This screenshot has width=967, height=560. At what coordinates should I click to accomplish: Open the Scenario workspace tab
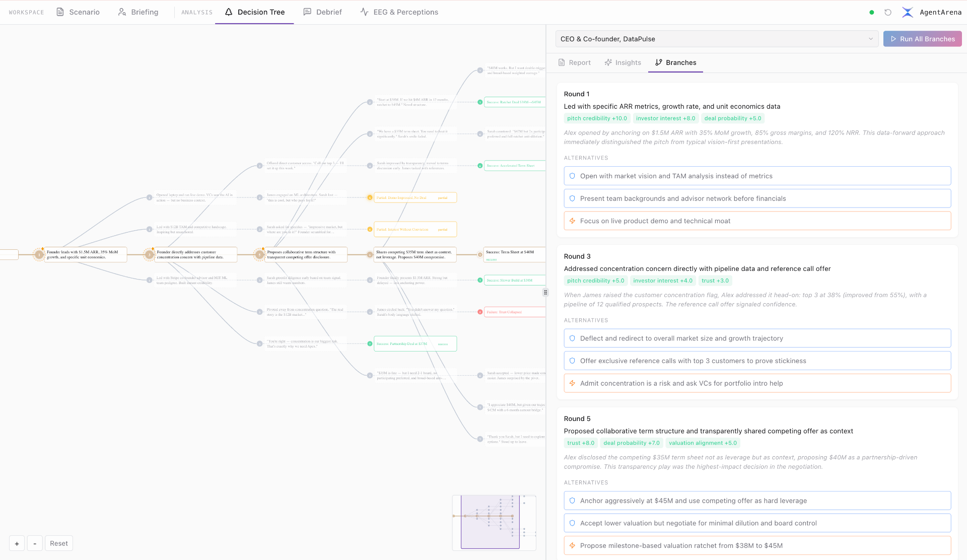pos(78,12)
